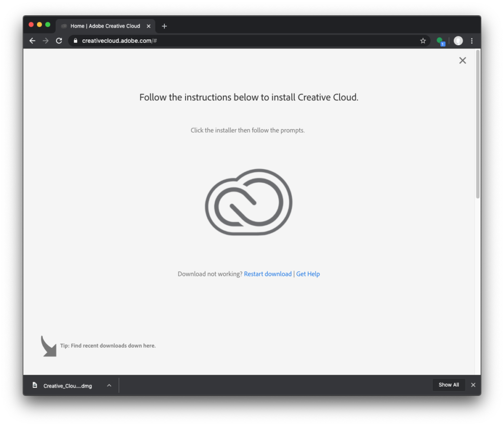Screen dimensions: 504x426
Task: Close the install instructions overlay
Action: point(462,61)
